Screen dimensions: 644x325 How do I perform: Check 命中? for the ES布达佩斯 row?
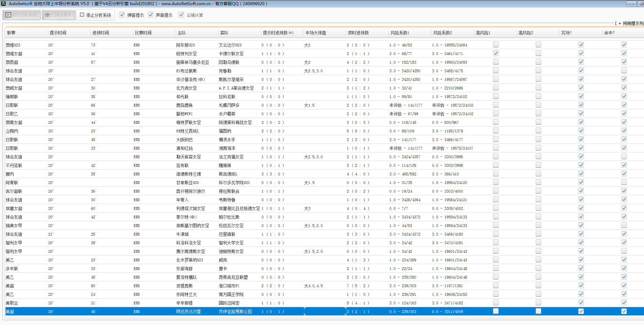[624, 71]
